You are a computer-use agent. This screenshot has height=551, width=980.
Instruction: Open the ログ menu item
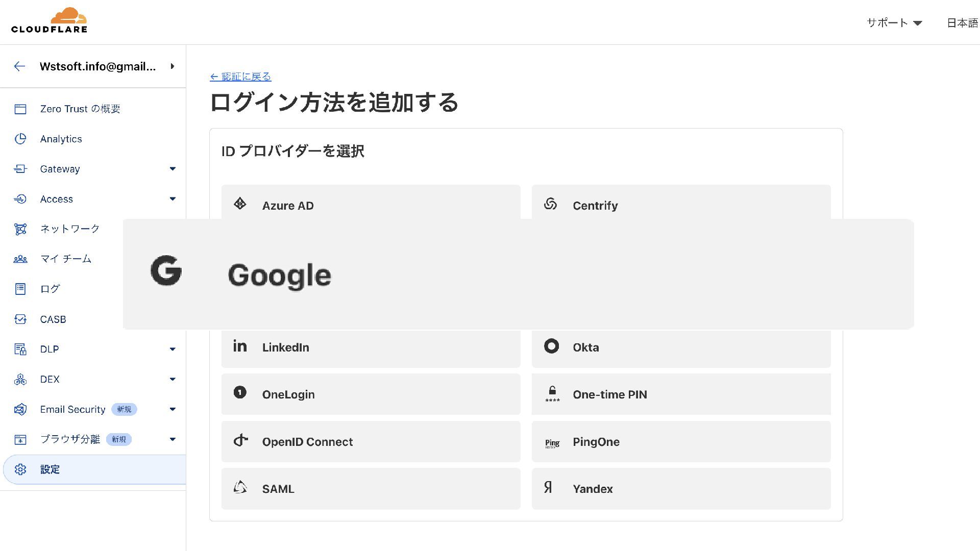click(50, 289)
